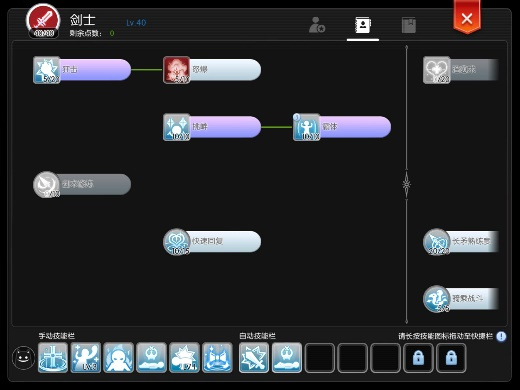Click the first empty auto skill slot
The image size is (520, 390).
coord(319,358)
